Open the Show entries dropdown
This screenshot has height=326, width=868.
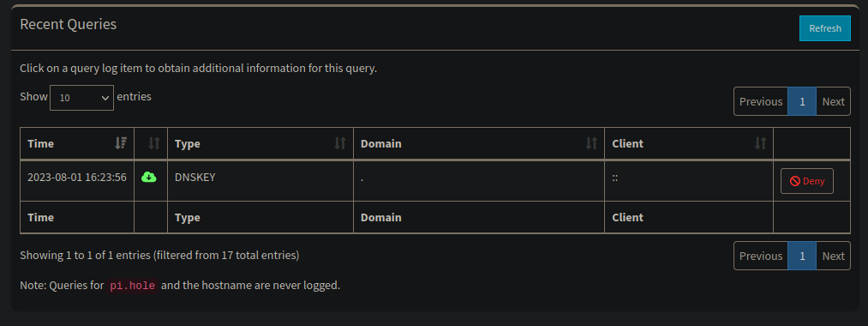point(81,98)
